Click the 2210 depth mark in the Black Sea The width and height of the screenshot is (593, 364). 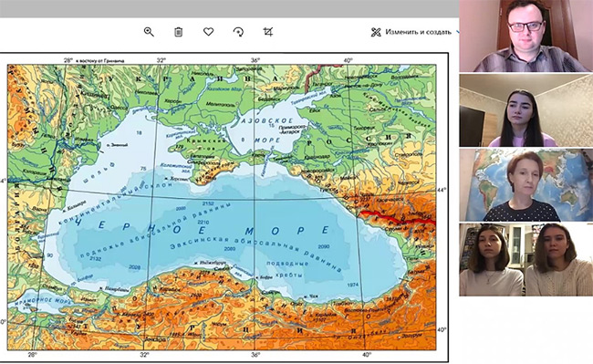click(203, 222)
